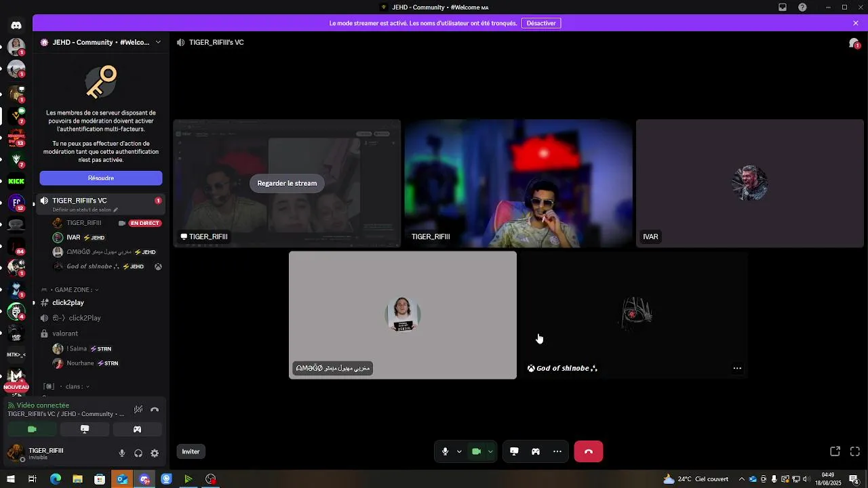
Task: Open File Explorer from taskbar
Action: point(77,479)
